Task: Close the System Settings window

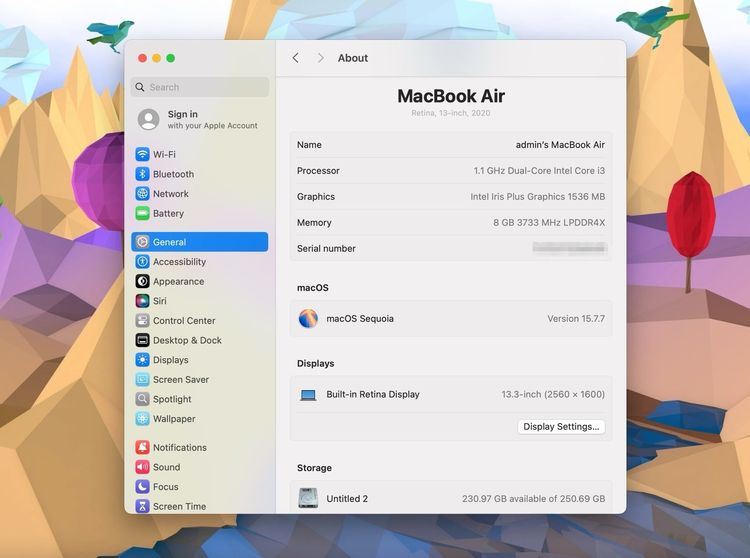Action: [142, 58]
